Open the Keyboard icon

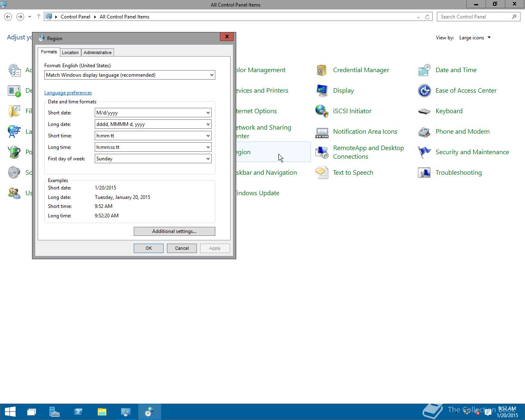[x=425, y=111]
